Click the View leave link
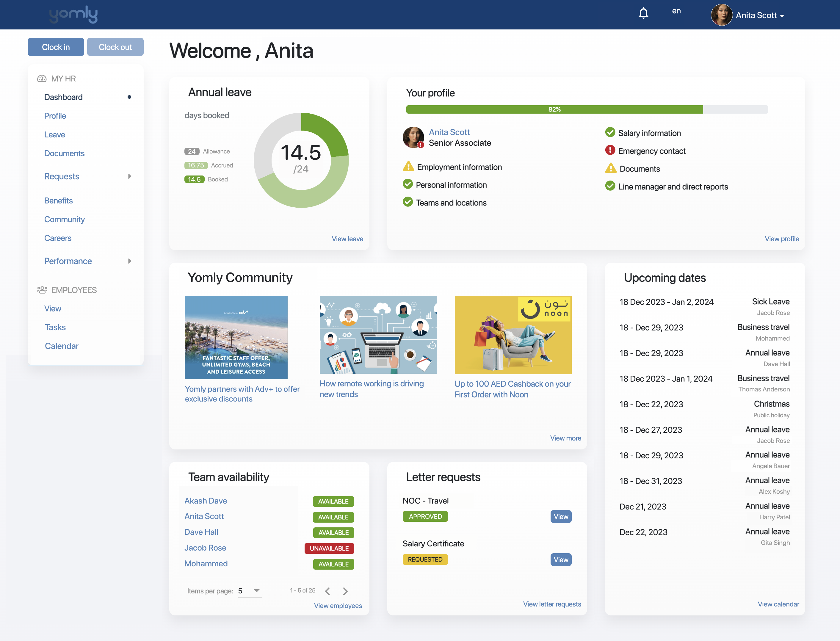 pyautogui.click(x=347, y=239)
